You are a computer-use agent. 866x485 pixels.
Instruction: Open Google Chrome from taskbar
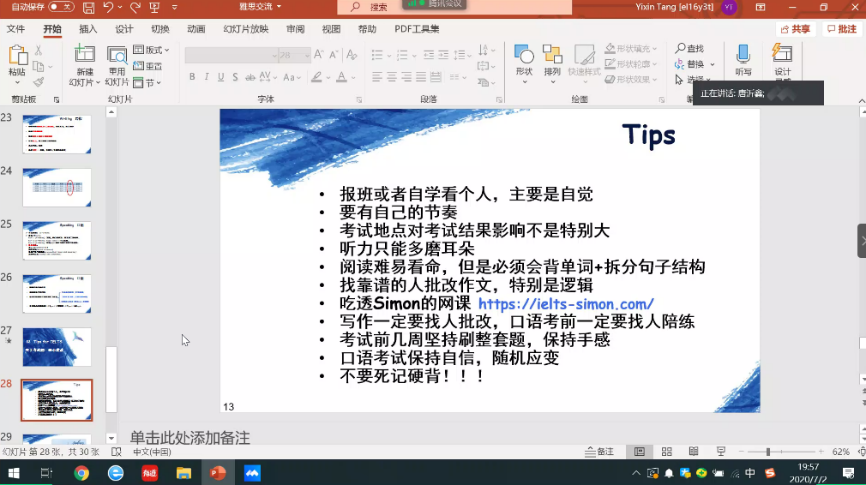81,473
